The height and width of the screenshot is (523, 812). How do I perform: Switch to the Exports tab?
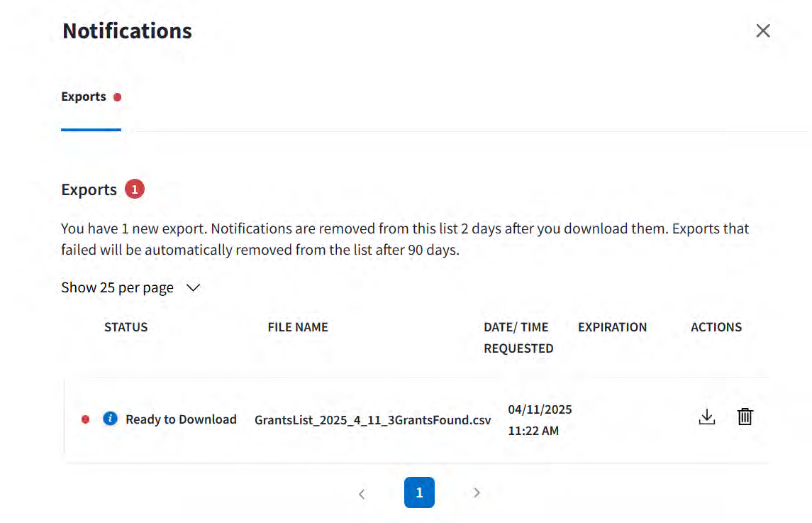coord(84,97)
